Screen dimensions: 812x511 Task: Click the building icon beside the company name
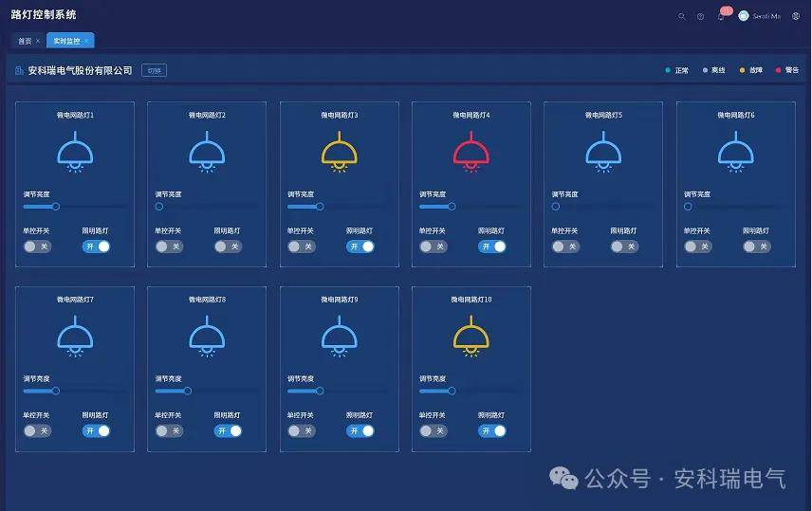(x=19, y=70)
